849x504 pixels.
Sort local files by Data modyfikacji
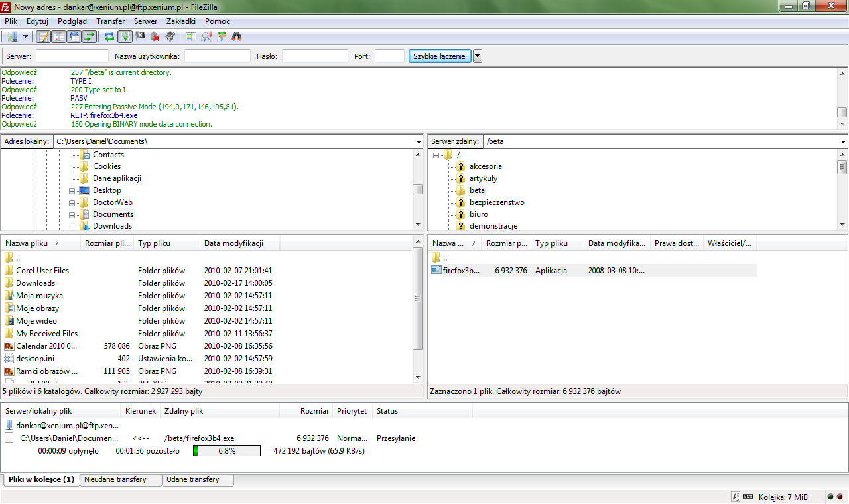pyautogui.click(x=240, y=243)
